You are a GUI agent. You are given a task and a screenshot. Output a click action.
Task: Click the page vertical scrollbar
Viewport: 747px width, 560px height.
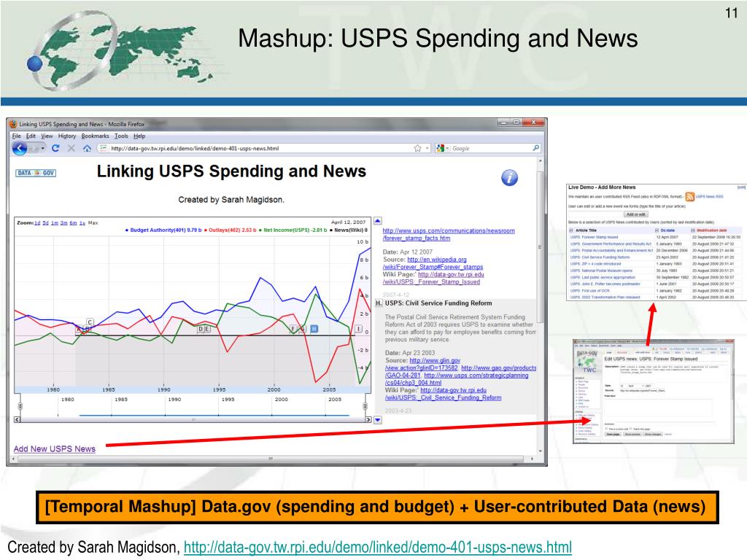click(x=540, y=248)
